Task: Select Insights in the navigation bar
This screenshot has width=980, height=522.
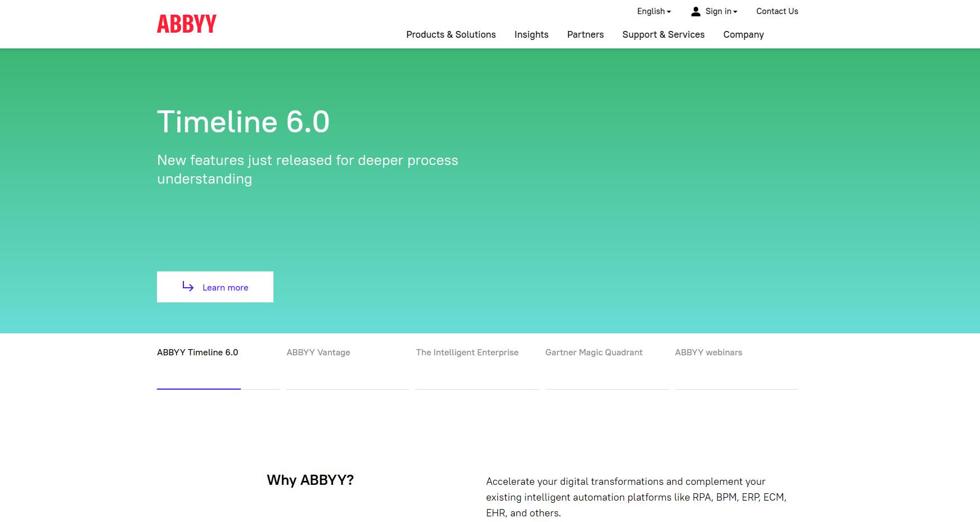Action: [531, 34]
